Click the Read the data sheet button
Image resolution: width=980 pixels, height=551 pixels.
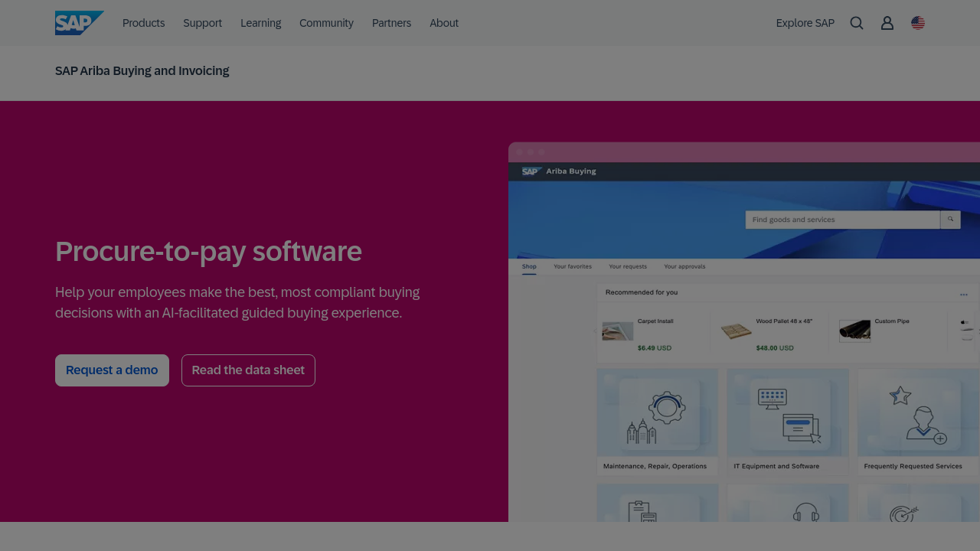tap(248, 370)
